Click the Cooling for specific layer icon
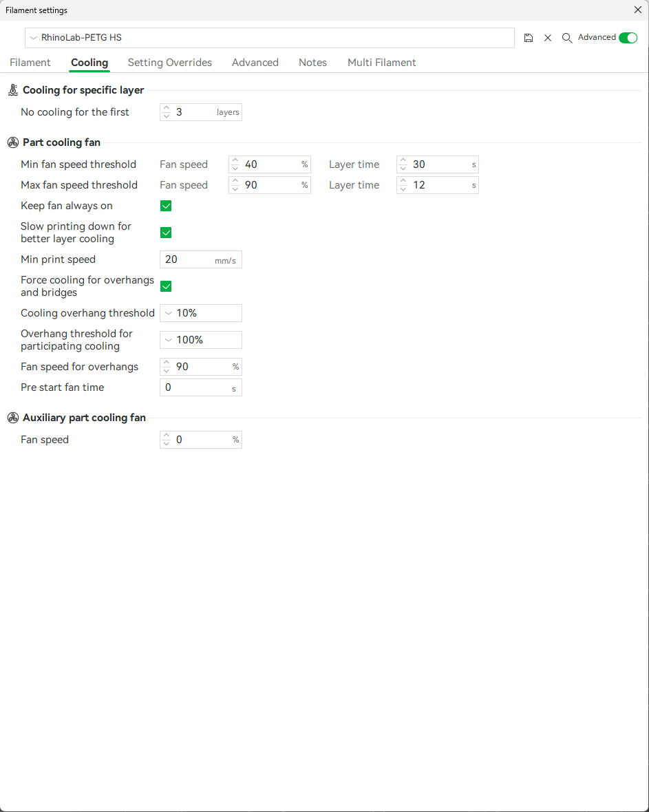 click(13, 90)
